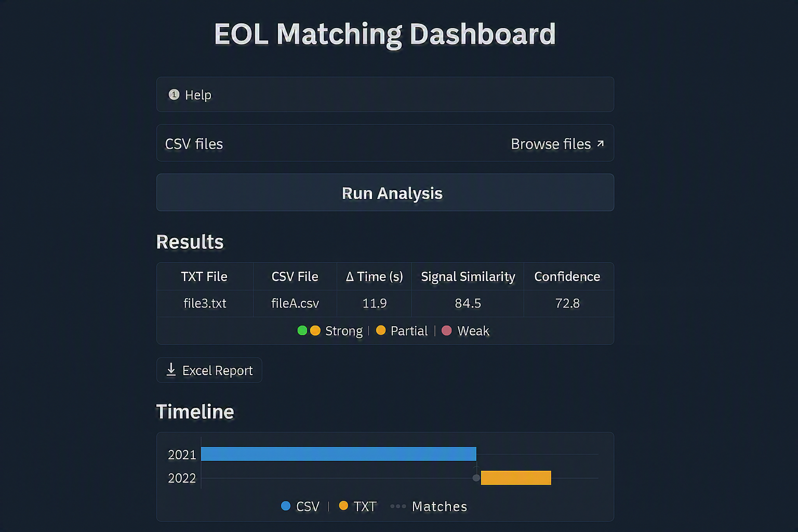798x532 pixels.
Task: Click the Δ Time (s) column header
Action: click(375, 276)
